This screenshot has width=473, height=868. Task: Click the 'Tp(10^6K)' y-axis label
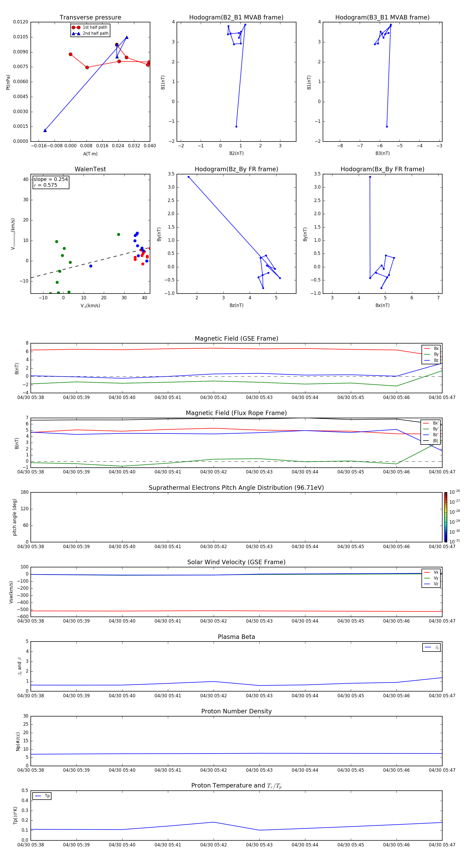(x=15, y=815)
